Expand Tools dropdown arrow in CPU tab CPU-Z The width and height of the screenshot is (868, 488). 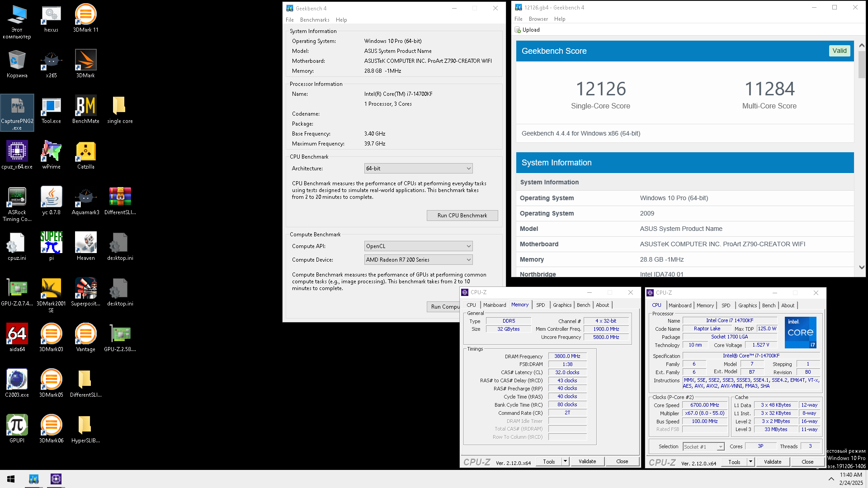tap(750, 462)
